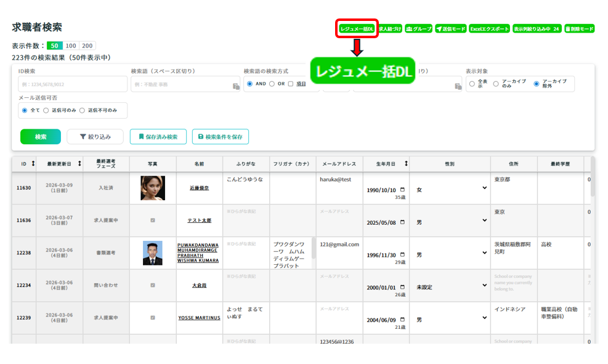The image size is (608, 364).
Task: Click 検索条件を保存 floppy disk button
Action: [x=220, y=137]
